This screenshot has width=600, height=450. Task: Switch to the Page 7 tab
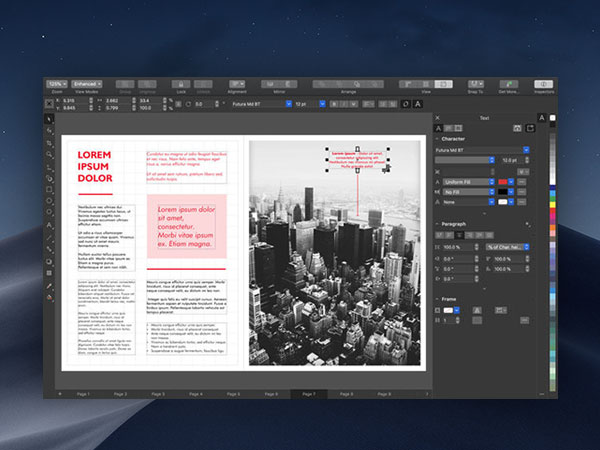pos(309,394)
